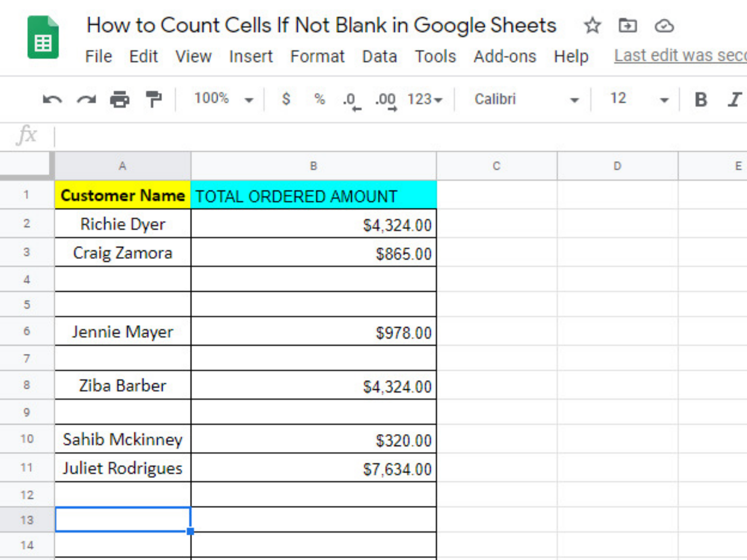This screenshot has width=747, height=560.
Task: Open the Format menu
Action: coord(317,56)
